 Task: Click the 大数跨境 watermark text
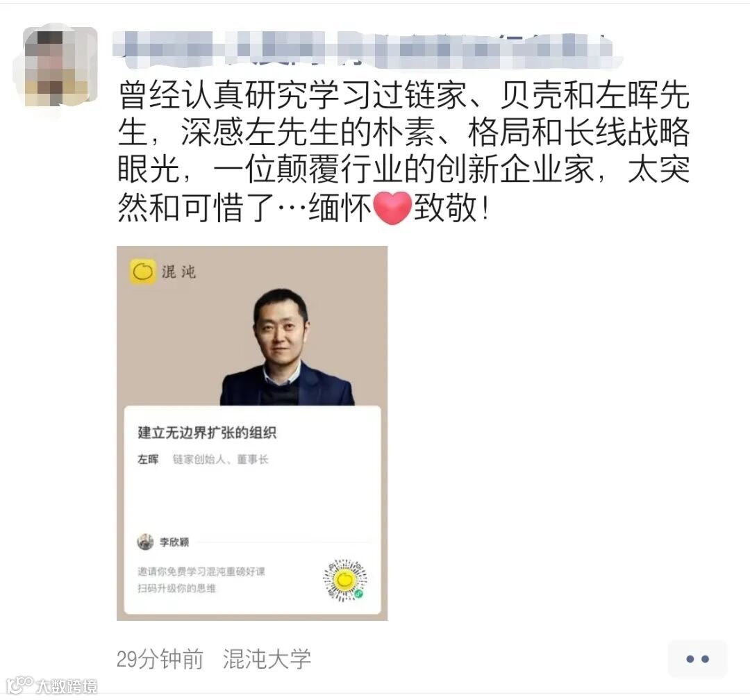[67, 686]
